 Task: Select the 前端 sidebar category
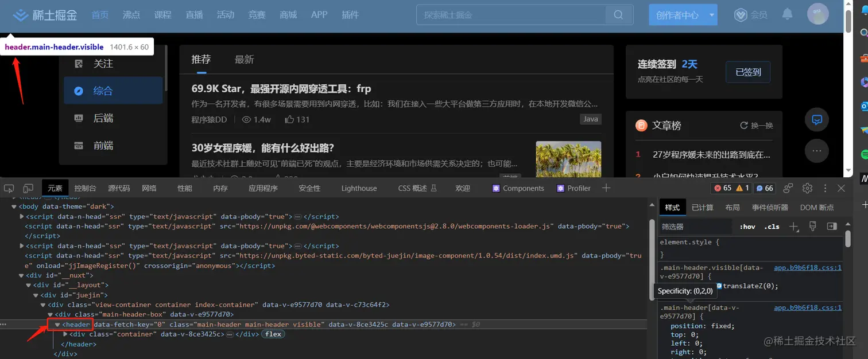click(113, 146)
